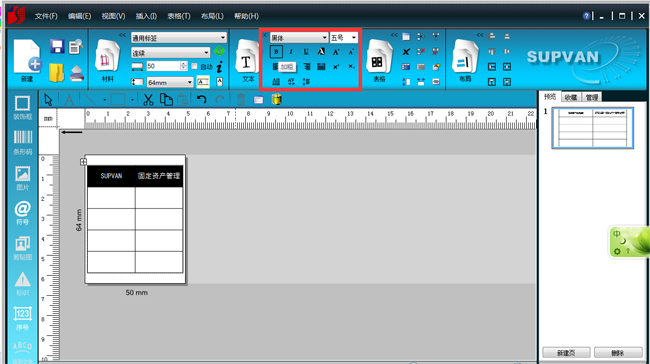Image resolution: width=650 pixels, height=364 pixels.
Task: Click the serial number 123 (序号) tool
Action: 23,318
